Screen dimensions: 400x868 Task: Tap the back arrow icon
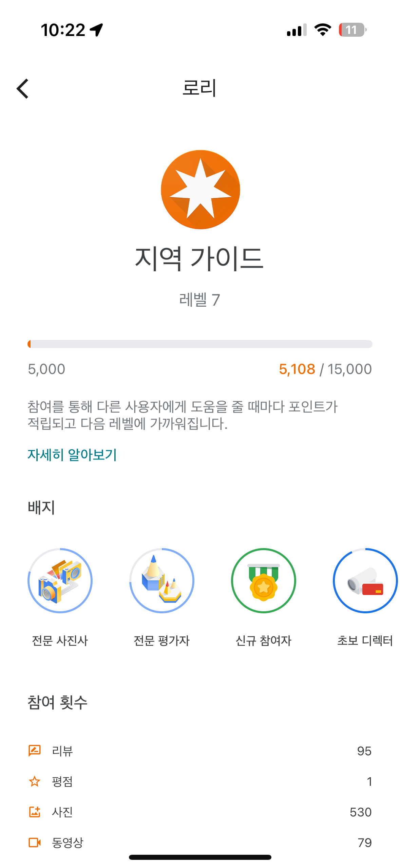point(23,89)
